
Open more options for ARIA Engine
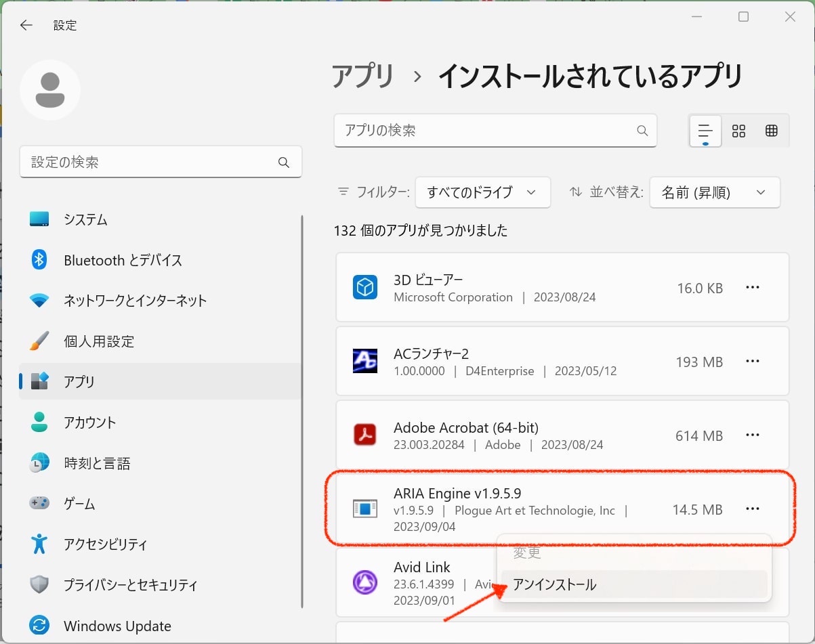pyautogui.click(x=752, y=509)
